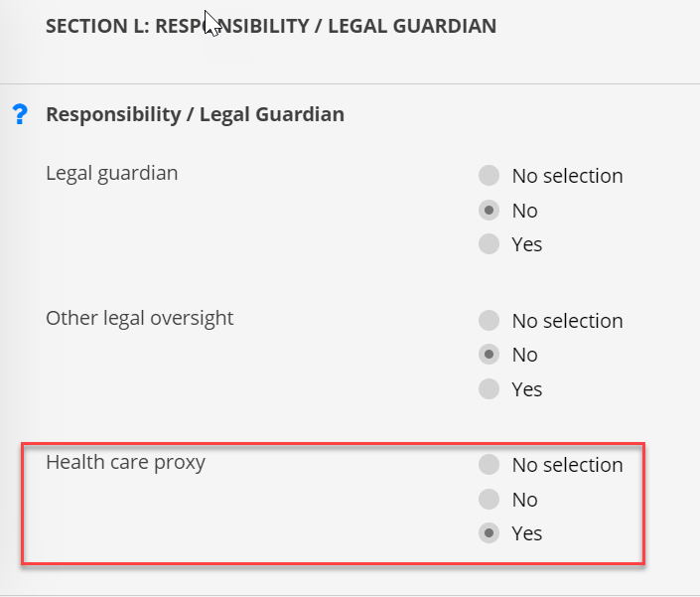Click No selection text for Legal guardian
700x597 pixels.
tap(567, 176)
